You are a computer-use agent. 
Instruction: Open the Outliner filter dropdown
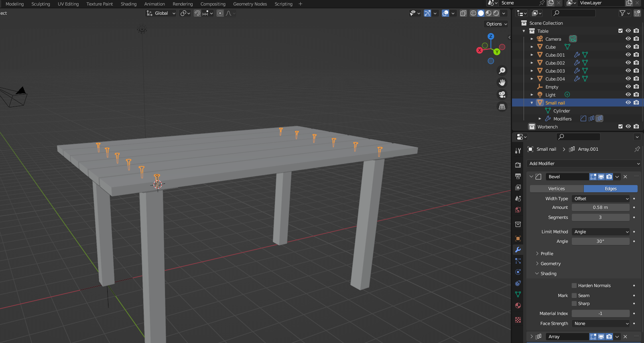(x=624, y=13)
